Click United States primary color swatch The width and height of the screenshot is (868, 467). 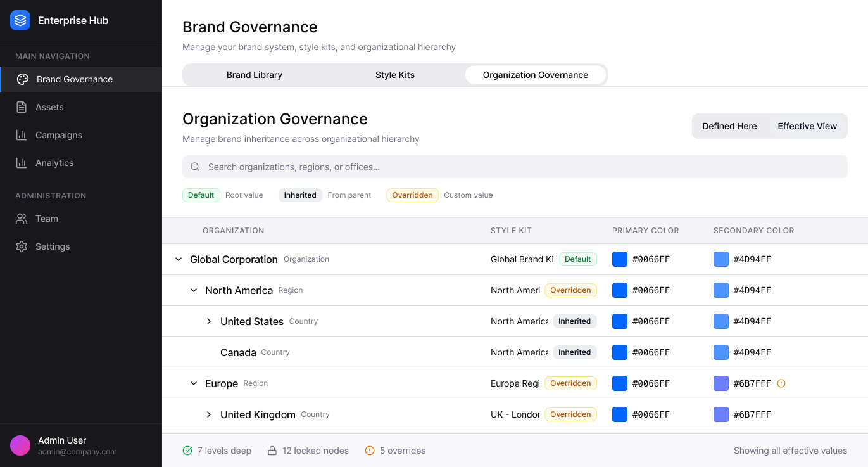(620, 321)
